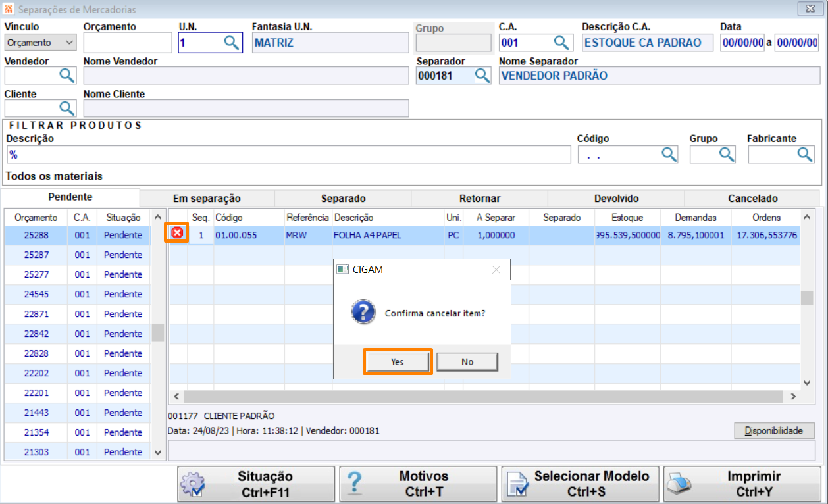Switch to the Separado tab

[x=343, y=199]
